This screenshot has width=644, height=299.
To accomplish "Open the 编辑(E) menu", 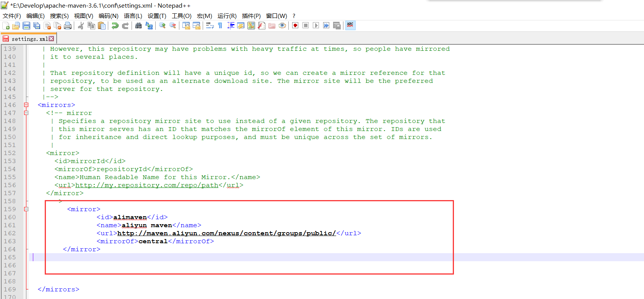I will point(36,16).
